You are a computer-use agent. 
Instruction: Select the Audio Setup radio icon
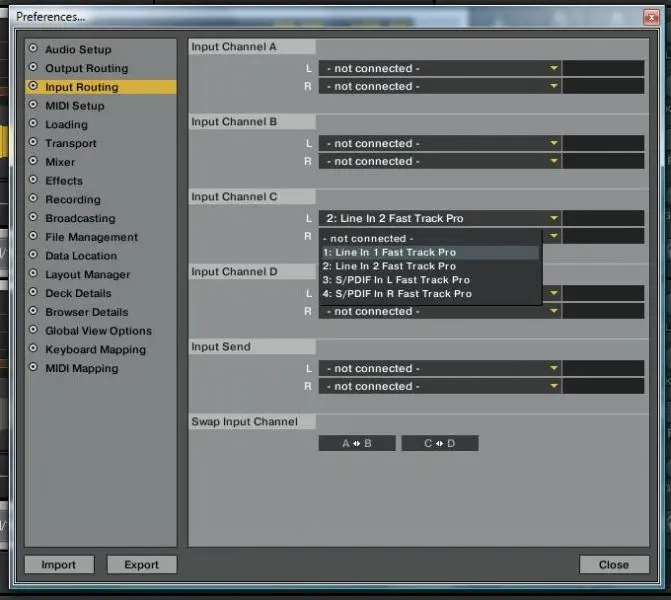[x=33, y=49]
